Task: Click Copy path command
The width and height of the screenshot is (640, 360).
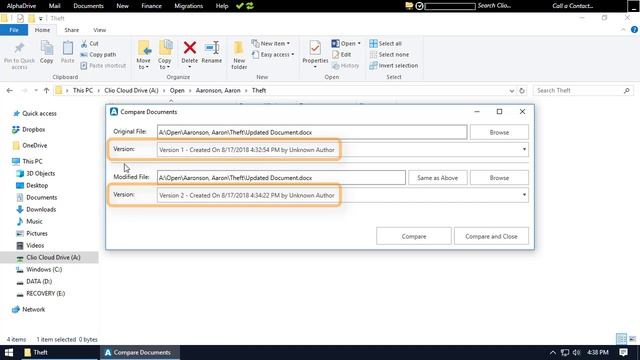Action: pyautogui.click(x=98, y=54)
